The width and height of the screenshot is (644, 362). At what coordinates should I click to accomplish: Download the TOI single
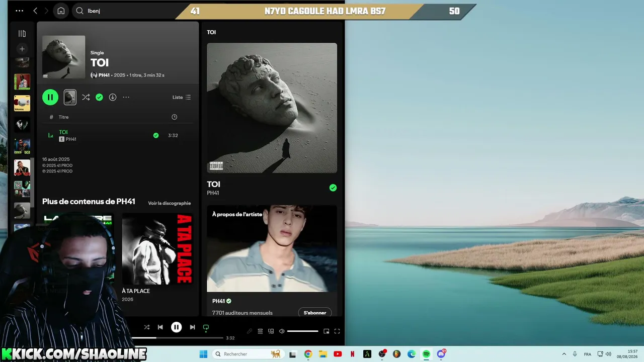click(x=113, y=97)
